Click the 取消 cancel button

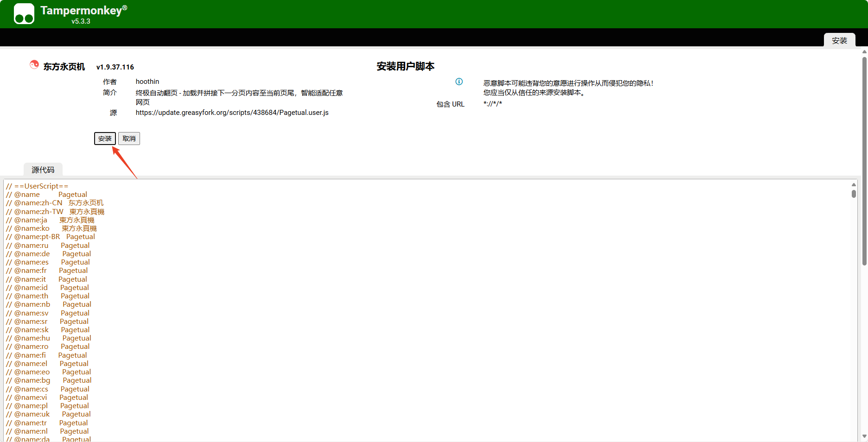pos(129,139)
